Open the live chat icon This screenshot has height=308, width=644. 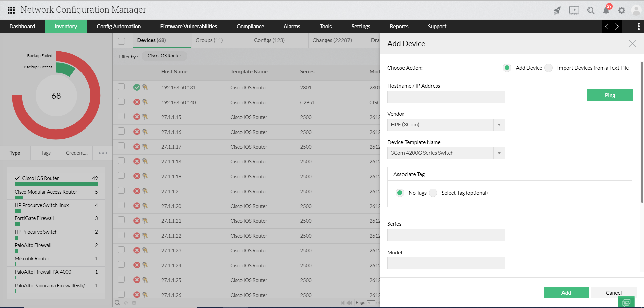(x=626, y=302)
